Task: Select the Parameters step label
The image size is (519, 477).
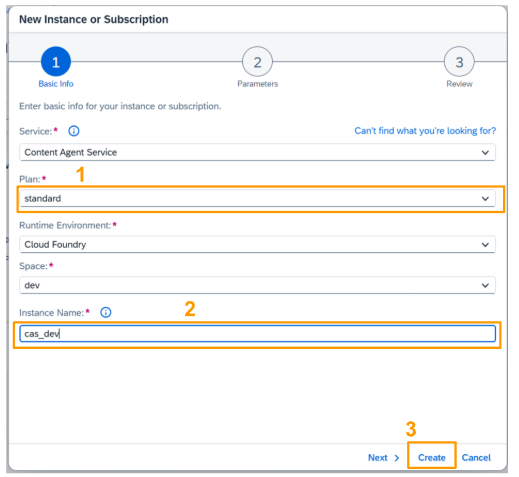Action: (x=257, y=84)
